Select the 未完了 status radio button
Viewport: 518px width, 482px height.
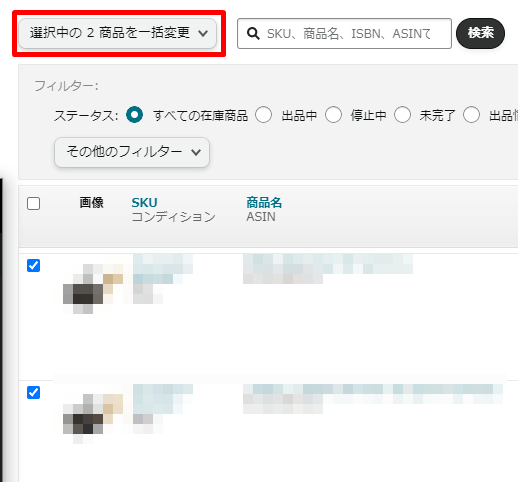pos(402,115)
